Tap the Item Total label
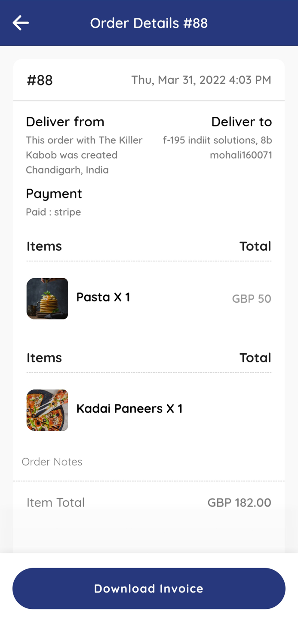Viewport: 298px width, 644px height. [55, 502]
